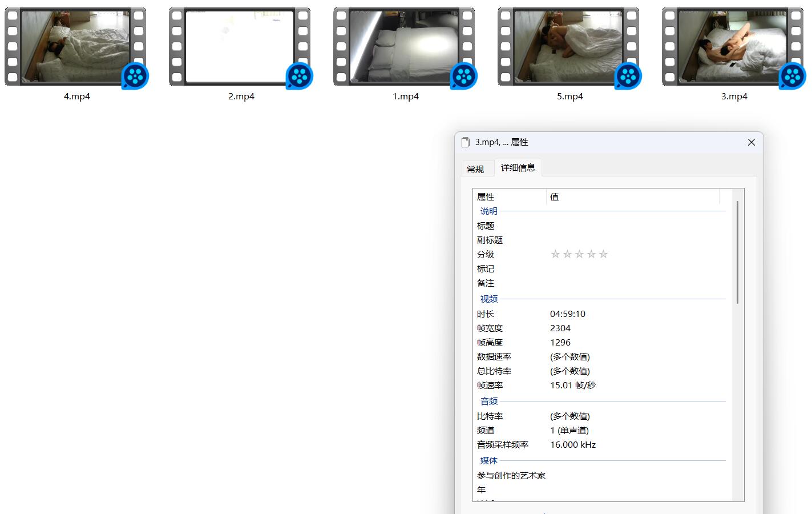Click the 备注 value field

click(636, 283)
